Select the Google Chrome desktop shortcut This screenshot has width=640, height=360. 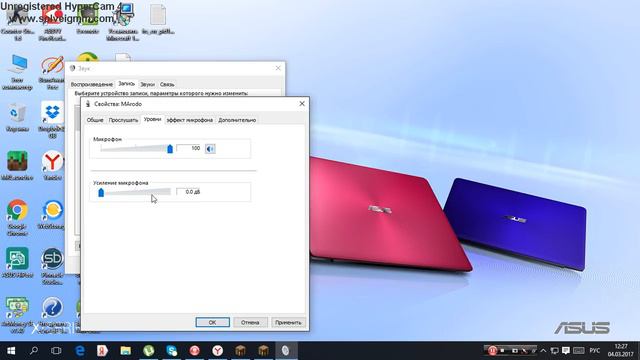click(x=17, y=218)
